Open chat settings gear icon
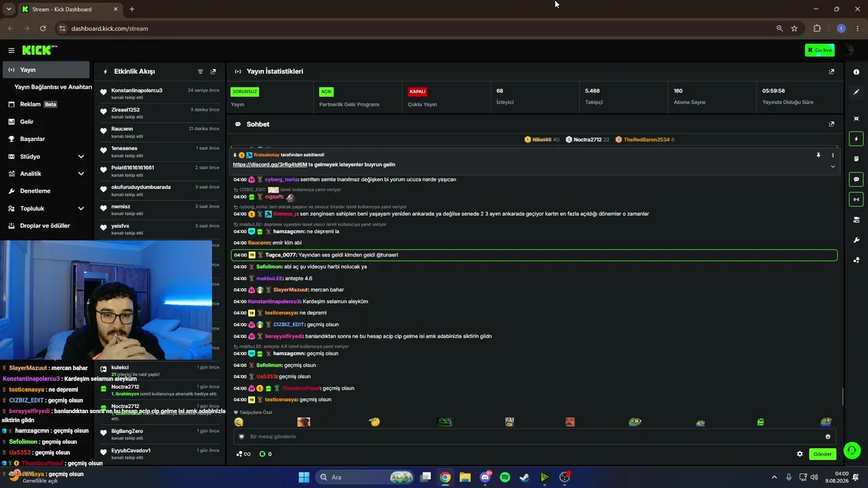The image size is (868, 488). (x=800, y=454)
